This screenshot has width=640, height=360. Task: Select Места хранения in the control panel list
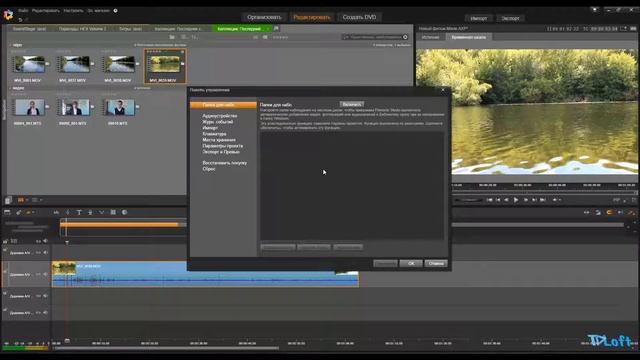click(x=219, y=140)
